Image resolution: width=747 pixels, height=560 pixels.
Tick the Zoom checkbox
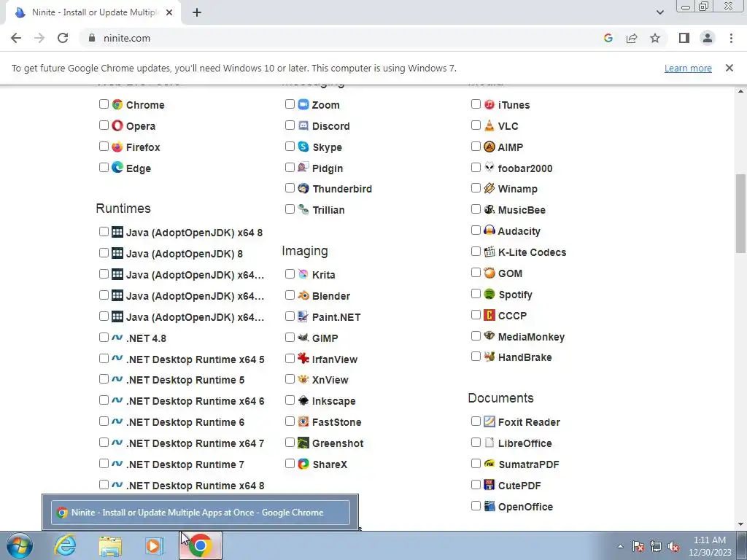pyautogui.click(x=290, y=104)
